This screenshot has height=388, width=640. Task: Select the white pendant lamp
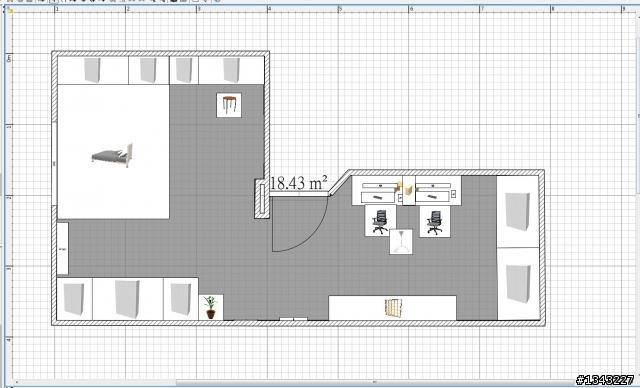[401, 242]
